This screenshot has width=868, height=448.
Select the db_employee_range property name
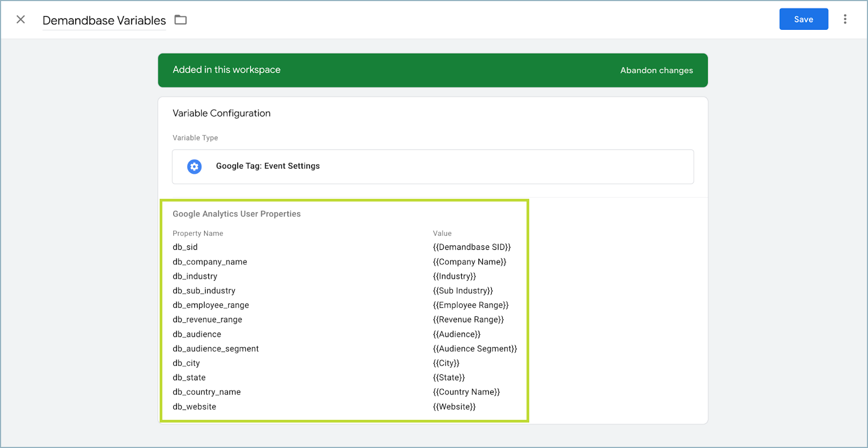[x=211, y=305]
